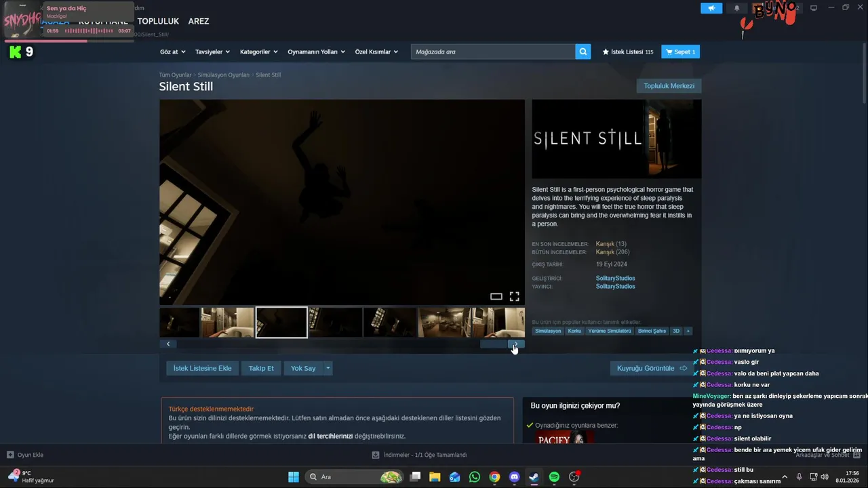Open the Sepet cart button
The image size is (868, 488).
pos(680,52)
